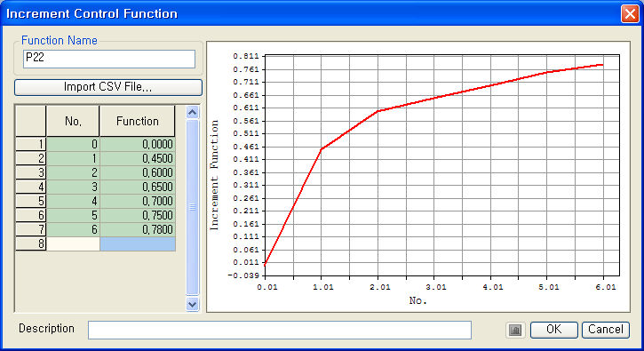Click the 0.811 value on the vertical axis
The image size is (644, 351).
[x=246, y=56]
